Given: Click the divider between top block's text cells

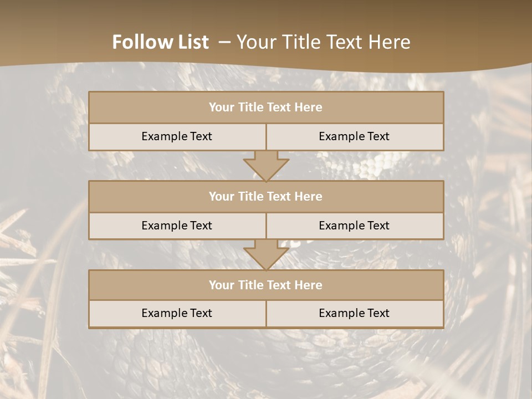Looking at the screenshot, I should pos(266,136).
